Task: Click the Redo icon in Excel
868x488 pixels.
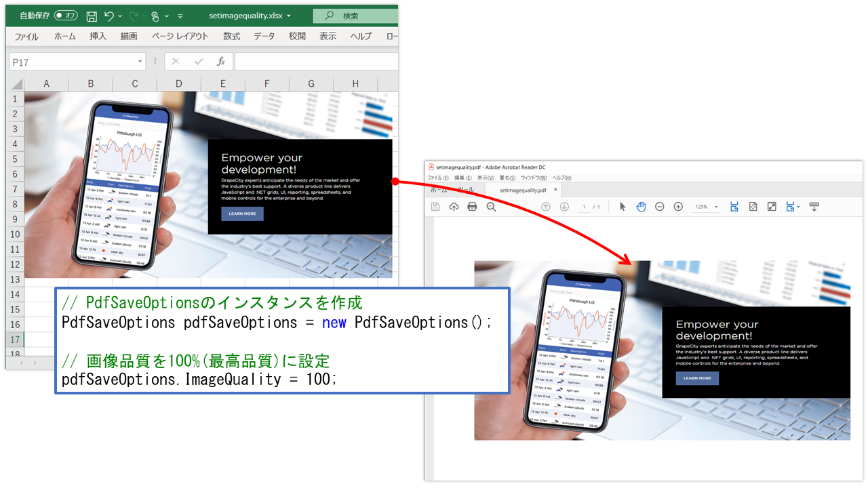Action: (x=134, y=16)
